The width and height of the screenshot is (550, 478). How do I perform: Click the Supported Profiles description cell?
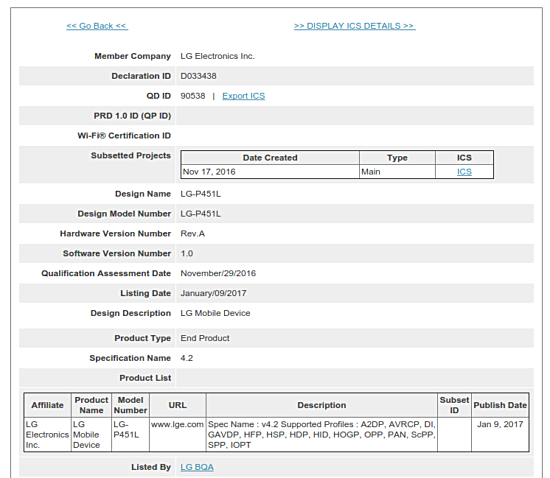[322, 435]
